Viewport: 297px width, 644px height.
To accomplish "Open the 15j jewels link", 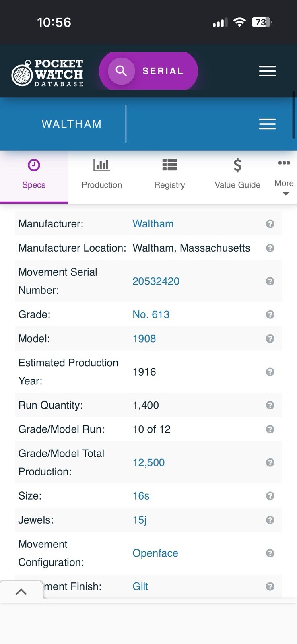I will 140,520.
